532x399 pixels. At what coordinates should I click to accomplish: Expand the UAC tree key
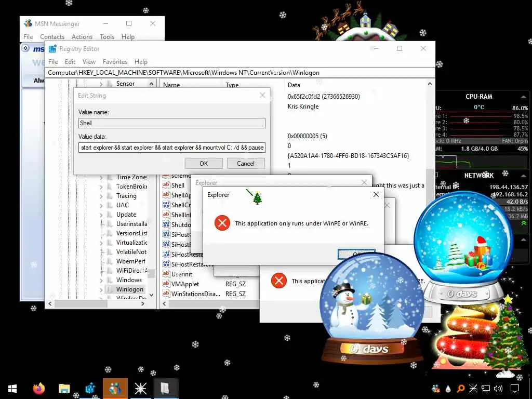point(101,205)
